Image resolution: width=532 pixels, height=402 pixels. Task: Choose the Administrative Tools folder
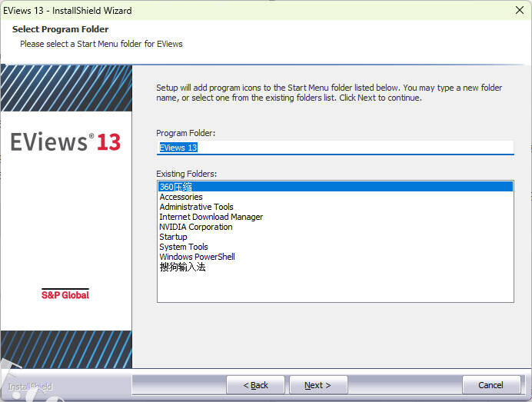pos(196,207)
